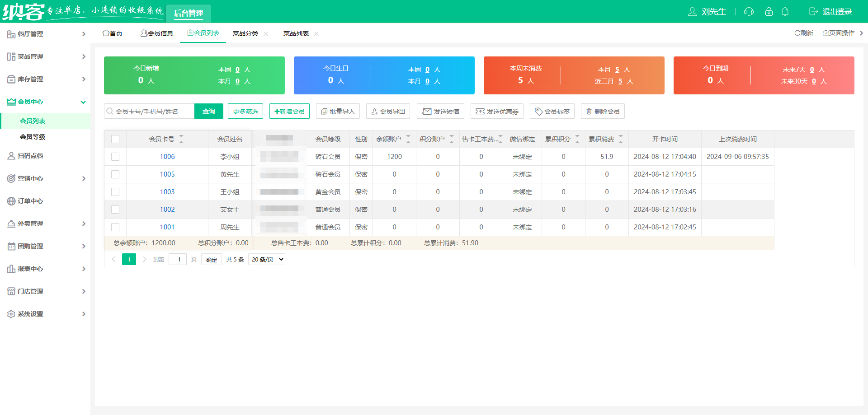Check the row for member 李小姐
This screenshot has height=415, width=868.
point(115,157)
